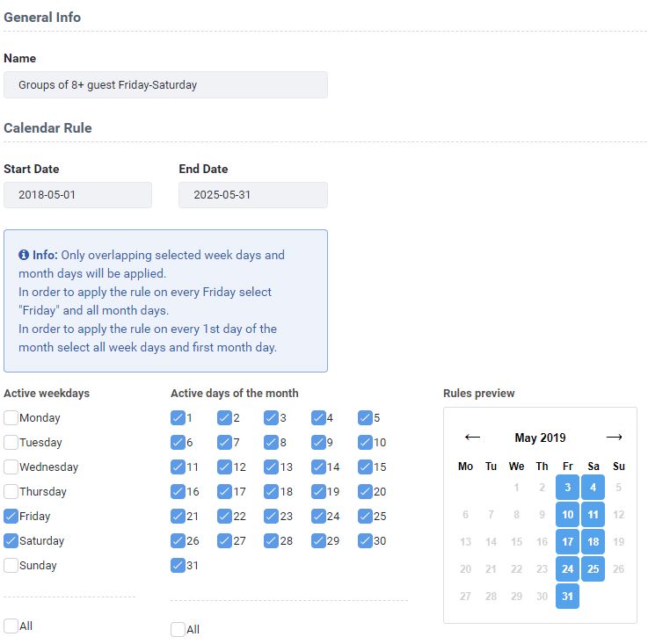Go to next month in rules preview
648x644 pixels.
pyautogui.click(x=614, y=437)
